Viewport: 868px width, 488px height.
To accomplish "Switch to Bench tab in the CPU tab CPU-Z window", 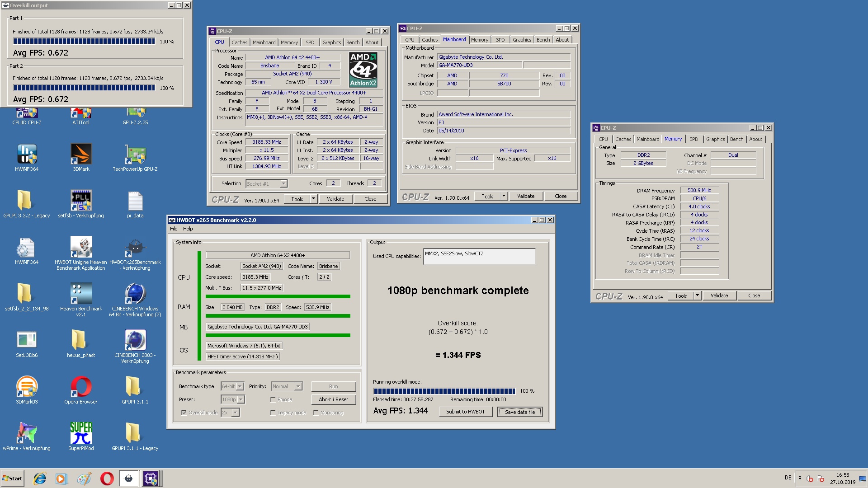I will point(353,42).
